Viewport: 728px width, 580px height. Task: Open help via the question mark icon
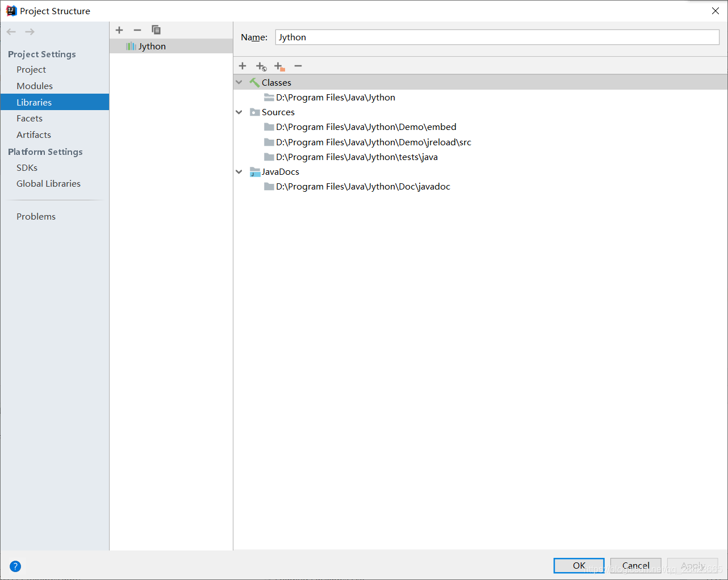click(x=15, y=566)
